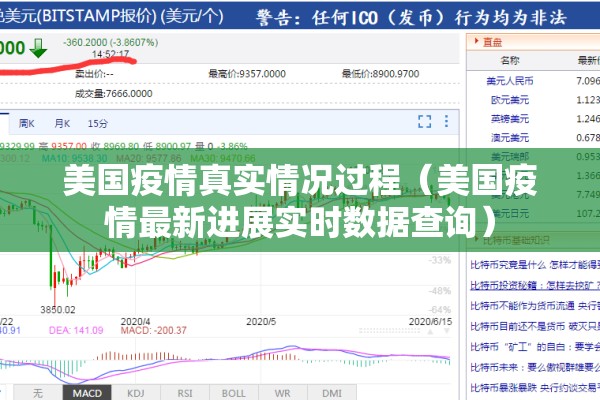Click the 2020/5 date axis label

pos(261,321)
